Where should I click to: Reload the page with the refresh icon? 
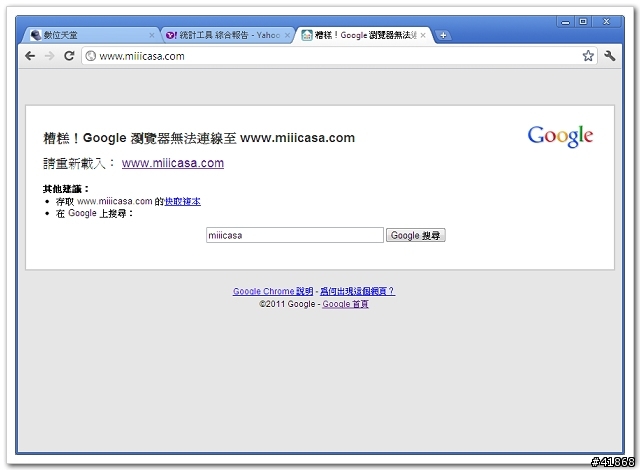[x=69, y=56]
